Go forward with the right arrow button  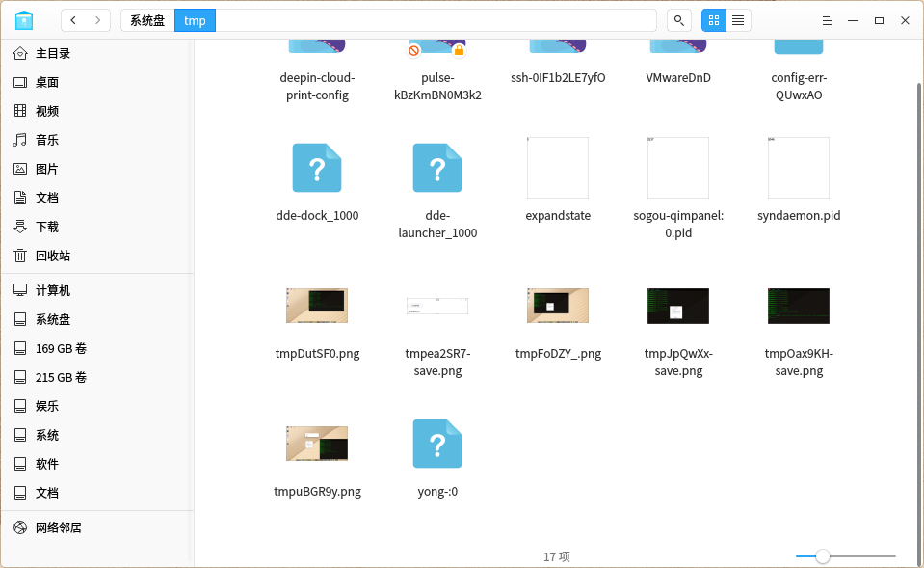pyautogui.click(x=98, y=20)
